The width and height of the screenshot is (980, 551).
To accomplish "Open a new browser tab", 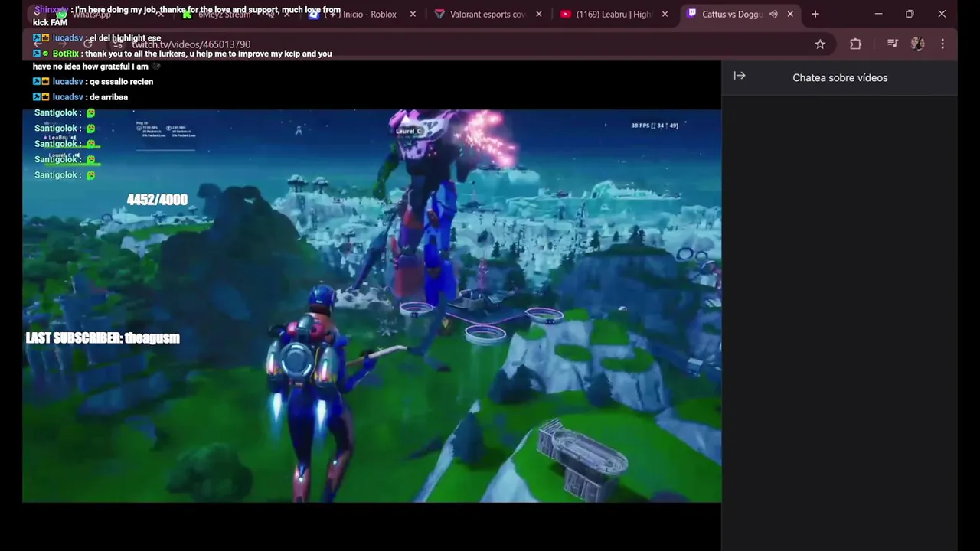I will pos(815,15).
